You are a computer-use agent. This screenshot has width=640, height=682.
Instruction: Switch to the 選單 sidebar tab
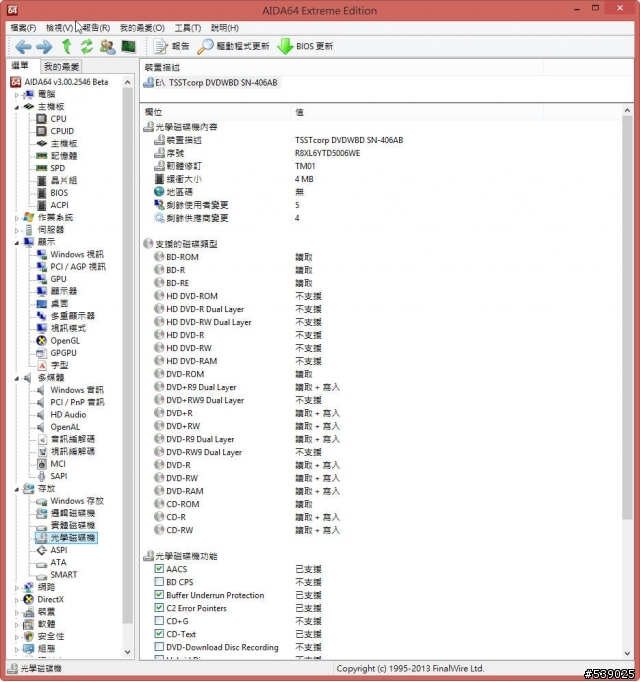[x=20, y=66]
